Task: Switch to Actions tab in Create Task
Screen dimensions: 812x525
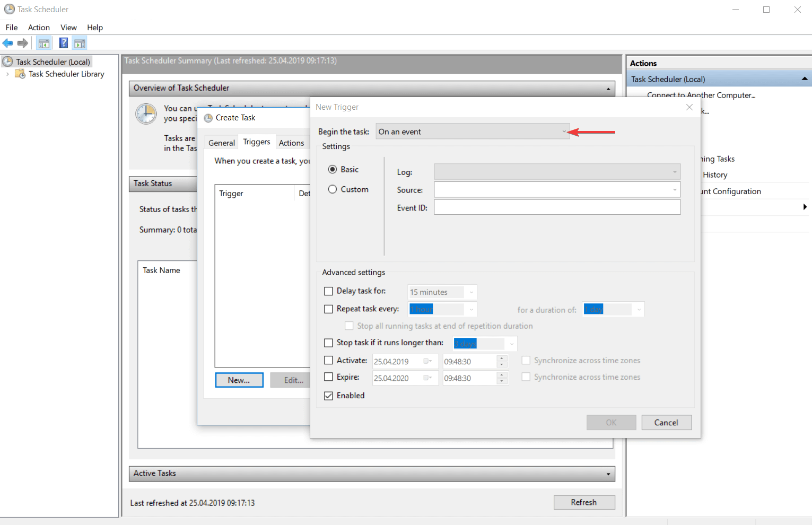Action: click(292, 143)
